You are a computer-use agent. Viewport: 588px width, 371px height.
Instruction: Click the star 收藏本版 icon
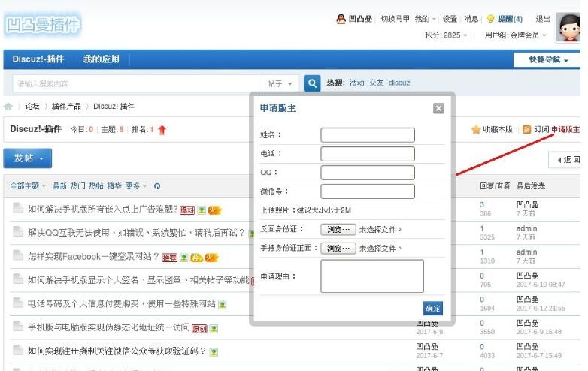pos(476,129)
